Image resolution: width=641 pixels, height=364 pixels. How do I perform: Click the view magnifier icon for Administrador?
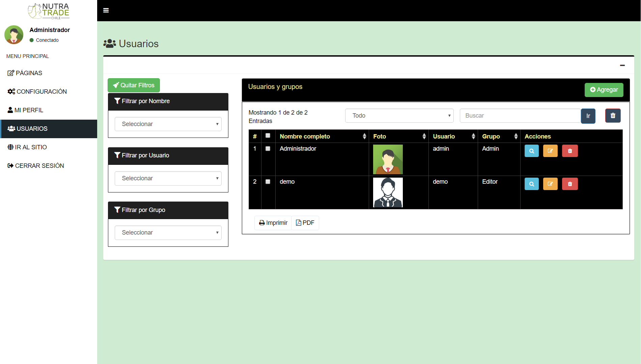click(x=531, y=151)
